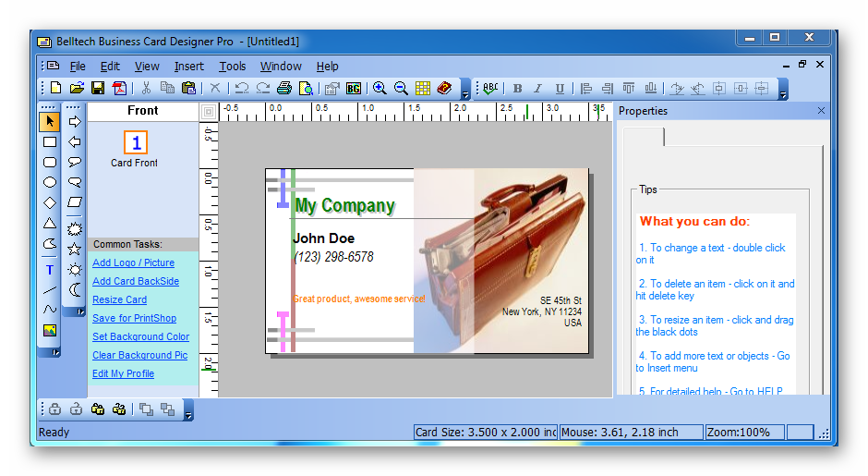This screenshot has width=868, height=476.
Task: Open the Window menu
Action: 281,67
